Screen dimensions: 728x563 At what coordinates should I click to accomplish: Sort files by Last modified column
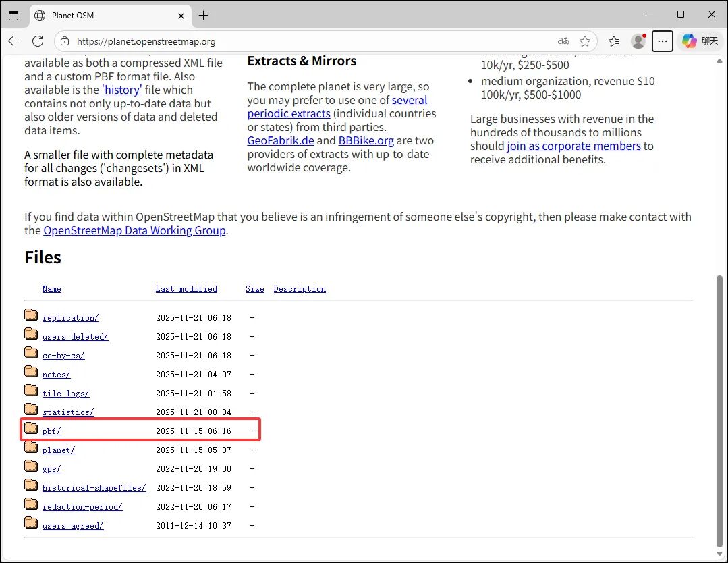coord(186,289)
